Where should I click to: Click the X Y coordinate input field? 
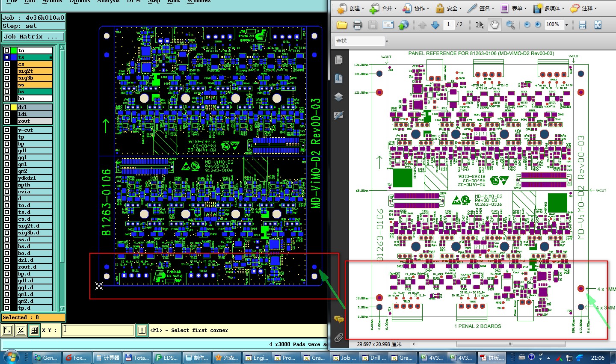98,330
